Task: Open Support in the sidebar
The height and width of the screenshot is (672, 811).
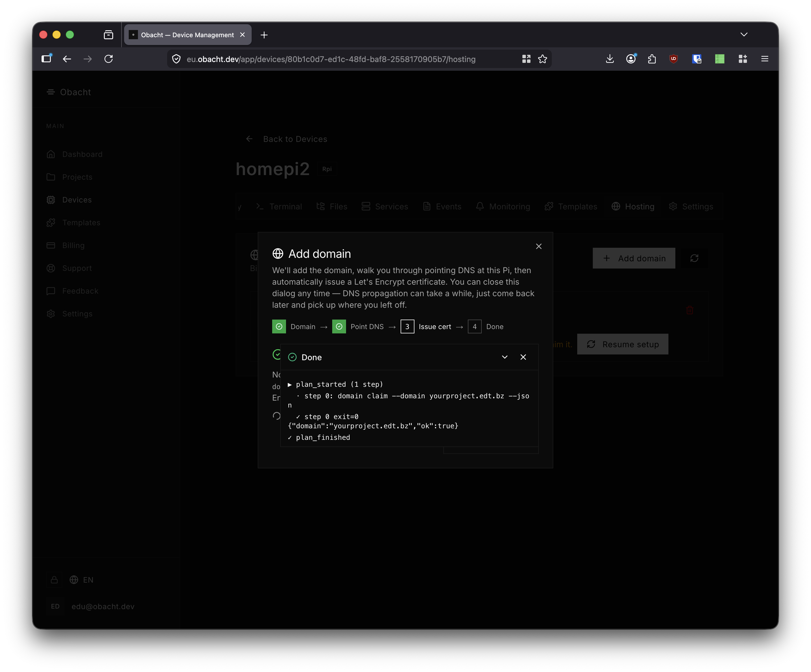Action: pos(69,268)
